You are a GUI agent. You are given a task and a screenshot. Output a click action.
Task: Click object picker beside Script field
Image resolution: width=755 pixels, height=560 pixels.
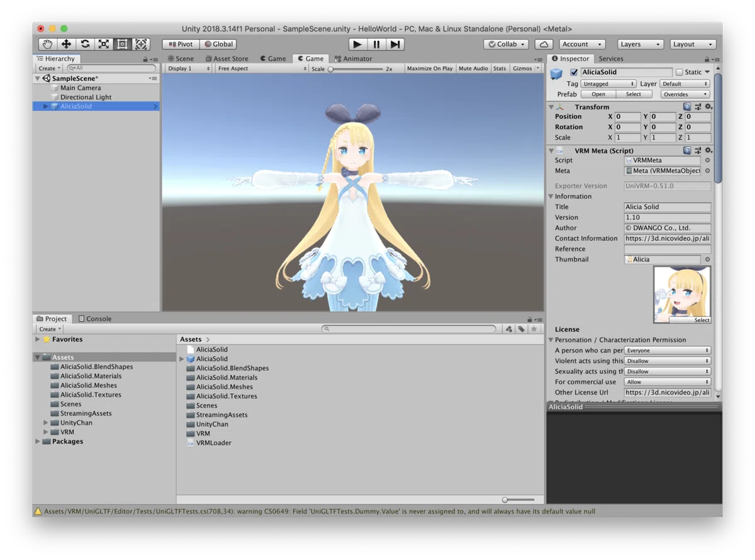(x=707, y=160)
